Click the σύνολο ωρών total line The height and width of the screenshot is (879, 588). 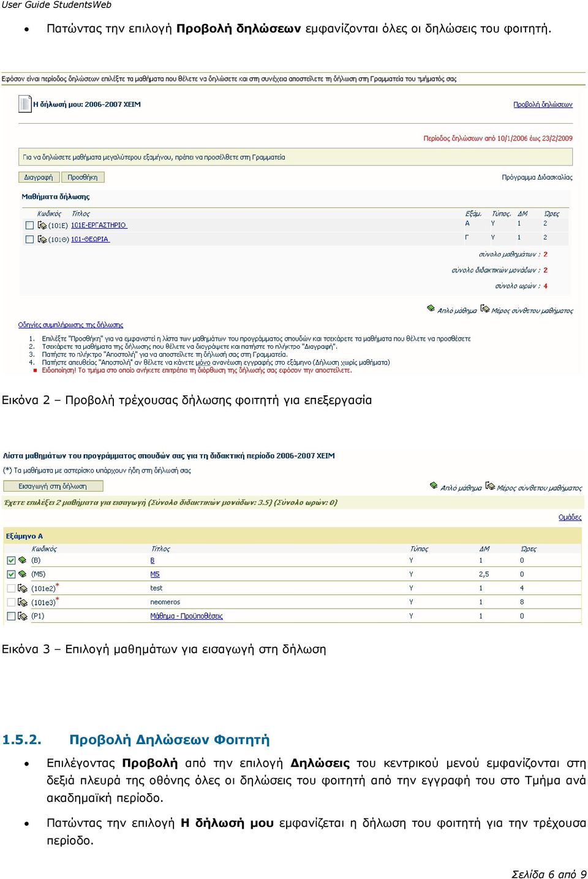tap(521, 286)
